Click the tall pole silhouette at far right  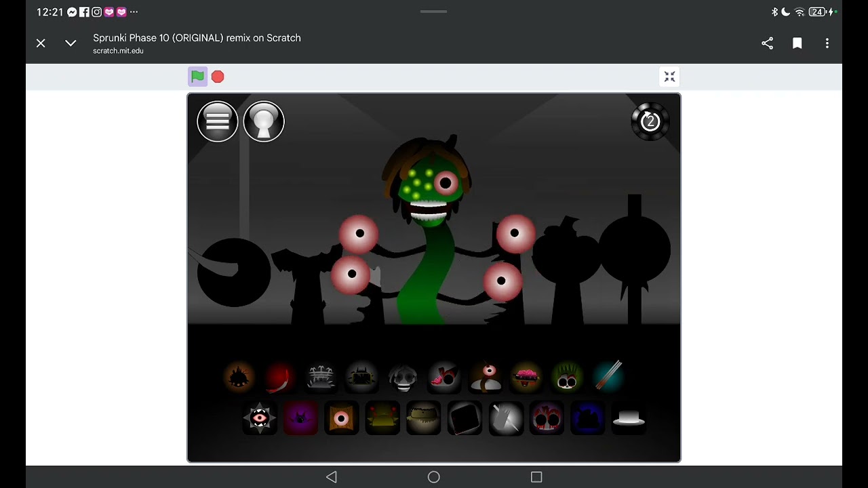[635, 258]
